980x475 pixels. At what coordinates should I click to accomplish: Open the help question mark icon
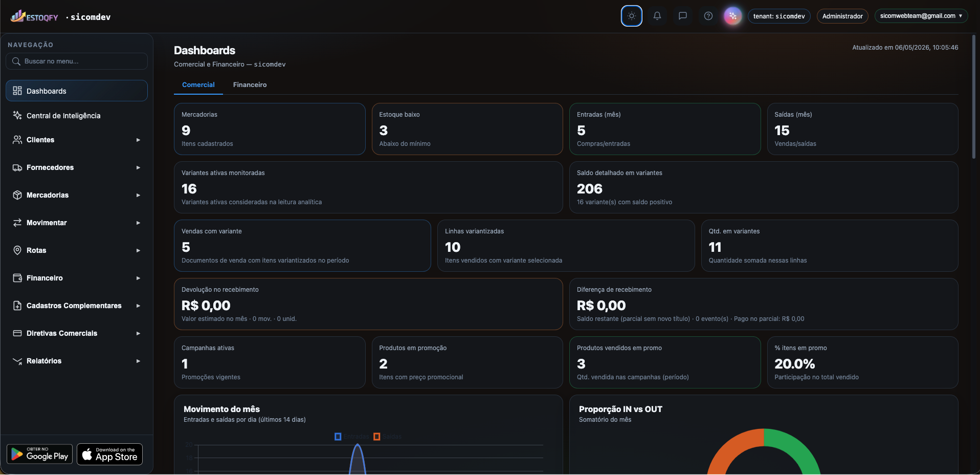point(708,16)
